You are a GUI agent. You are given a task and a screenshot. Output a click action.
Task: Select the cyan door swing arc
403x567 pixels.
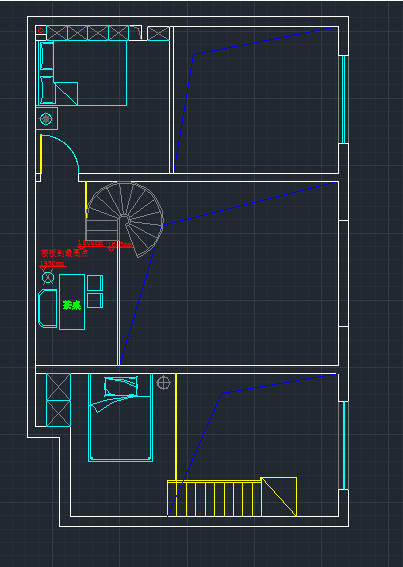tap(60, 154)
